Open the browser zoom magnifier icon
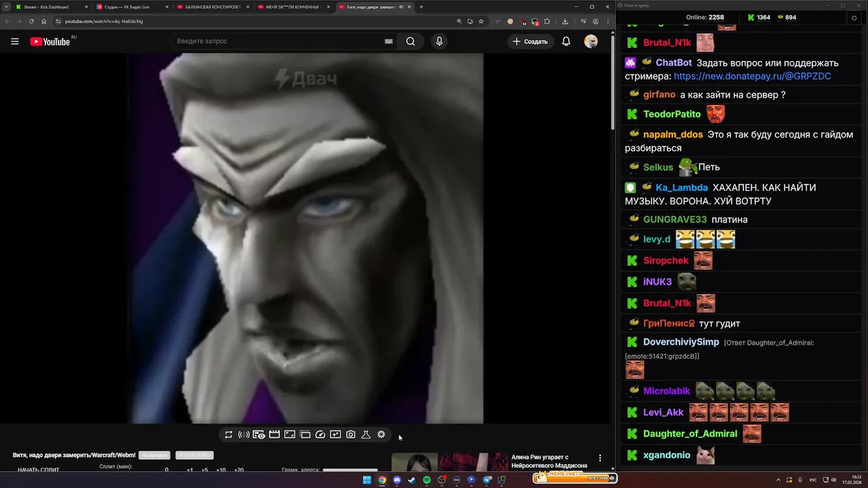Image resolution: width=868 pixels, height=488 pixels. [459, 21]
